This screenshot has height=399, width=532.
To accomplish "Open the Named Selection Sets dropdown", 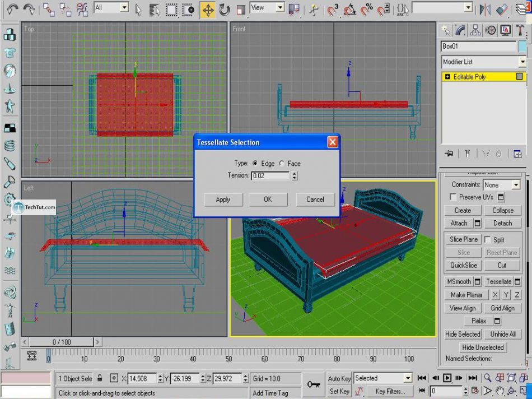I will (x=442, y=7).
